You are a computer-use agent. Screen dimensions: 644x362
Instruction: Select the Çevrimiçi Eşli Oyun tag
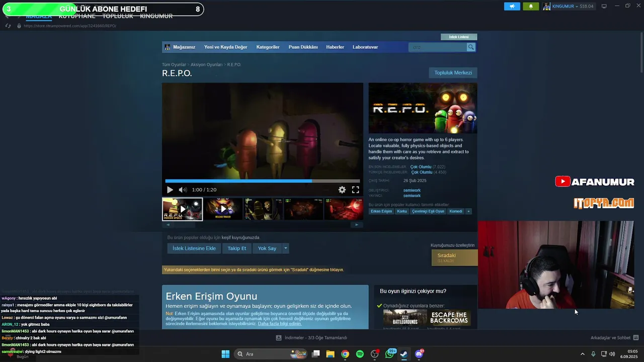coord(428,211)
